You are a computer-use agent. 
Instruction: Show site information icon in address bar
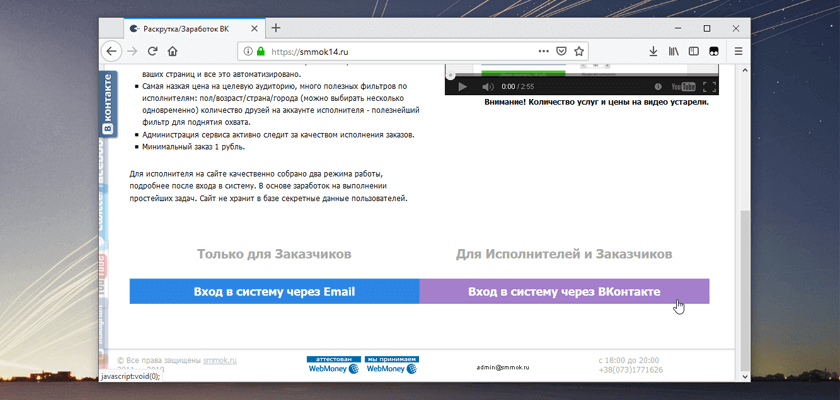(x=248, y=51)
